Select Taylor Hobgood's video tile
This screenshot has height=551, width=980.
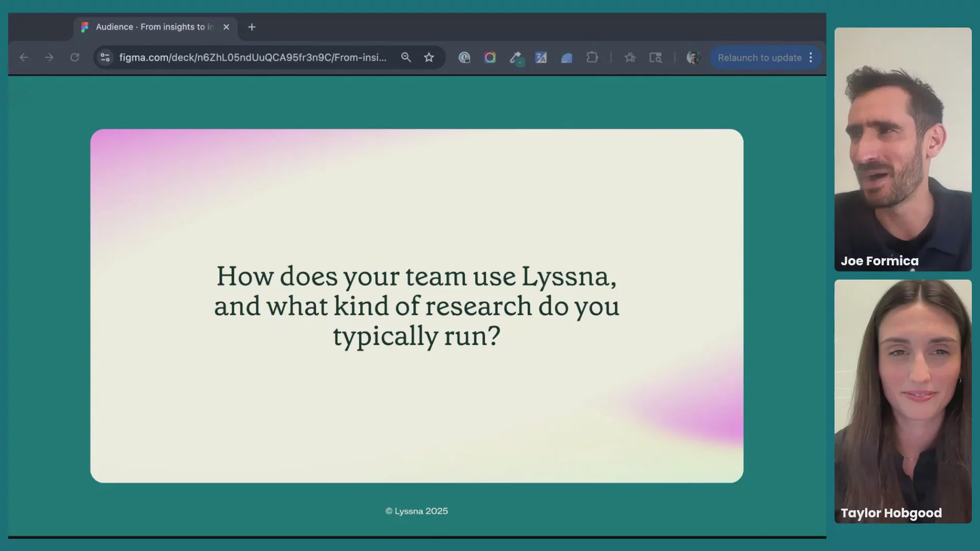tap(903, 402)
